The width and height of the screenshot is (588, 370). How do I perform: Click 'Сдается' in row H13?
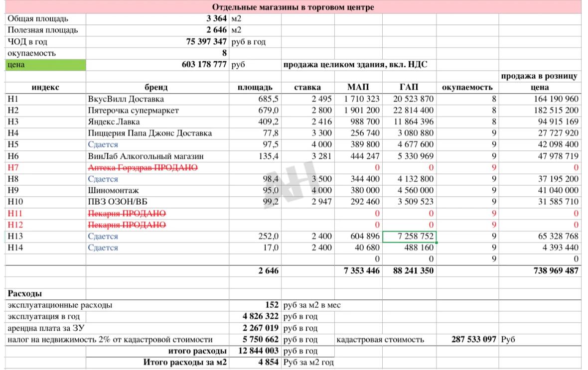tap(103, 237)
